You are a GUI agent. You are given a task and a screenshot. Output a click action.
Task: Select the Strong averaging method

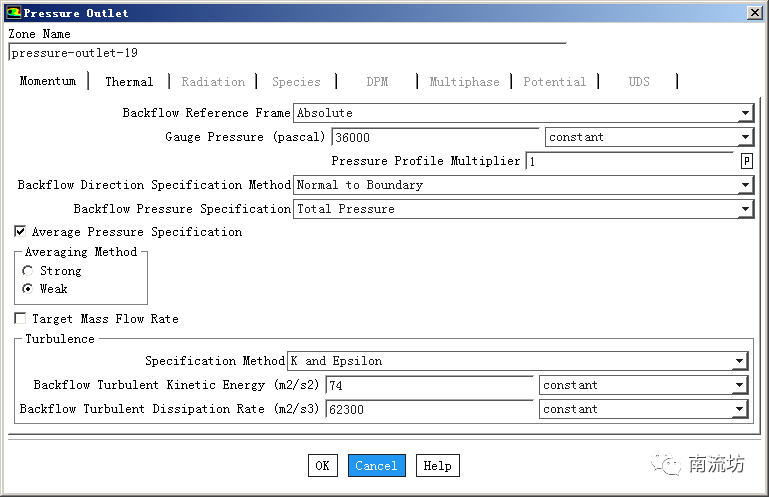point(28,271)
